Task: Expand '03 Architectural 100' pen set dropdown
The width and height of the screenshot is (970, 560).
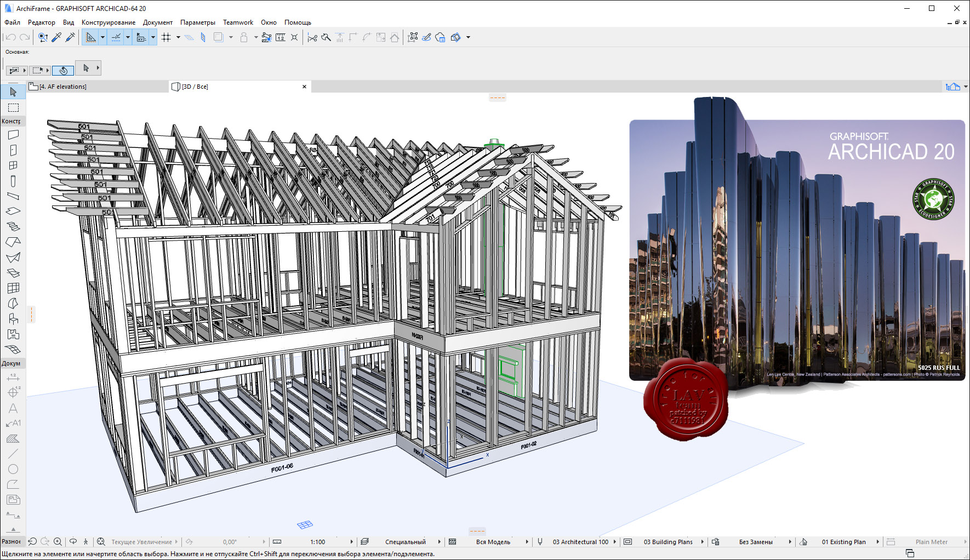Action: [614, 542]
